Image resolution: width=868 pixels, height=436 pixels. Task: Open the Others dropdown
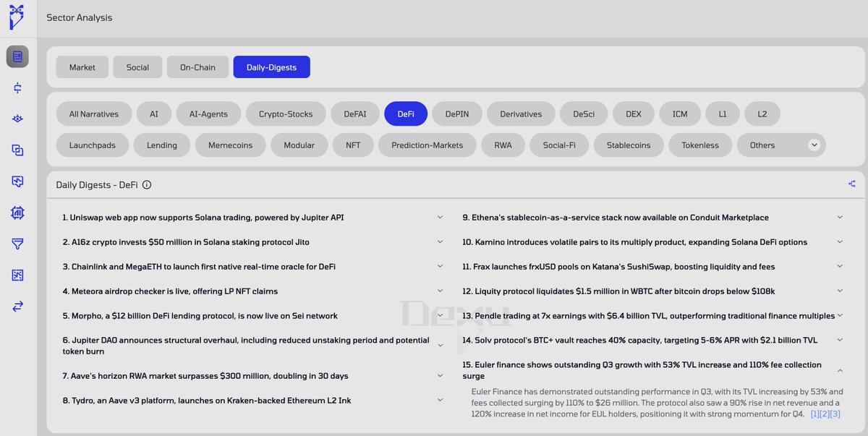tap(781, 145)
